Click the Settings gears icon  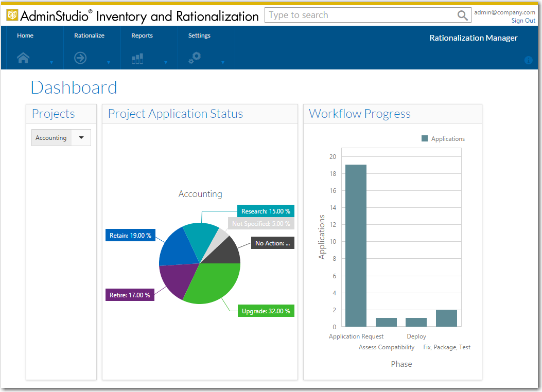tap(195, 58)
